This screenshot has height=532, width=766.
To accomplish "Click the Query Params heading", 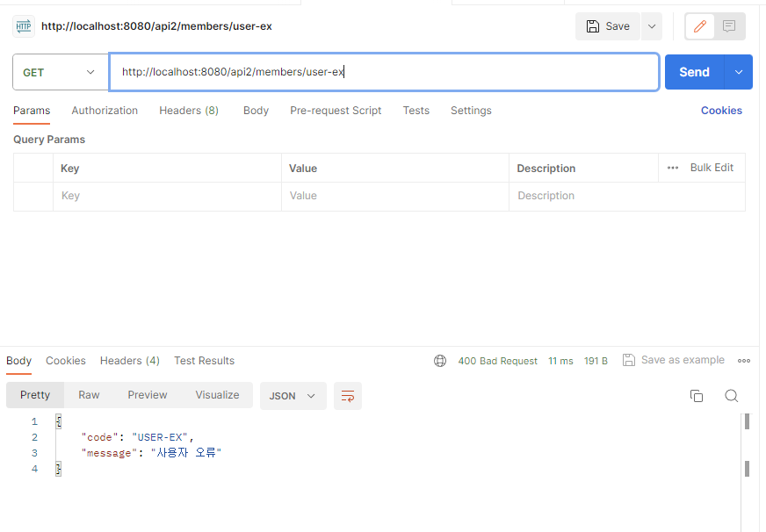I will 49,140.
